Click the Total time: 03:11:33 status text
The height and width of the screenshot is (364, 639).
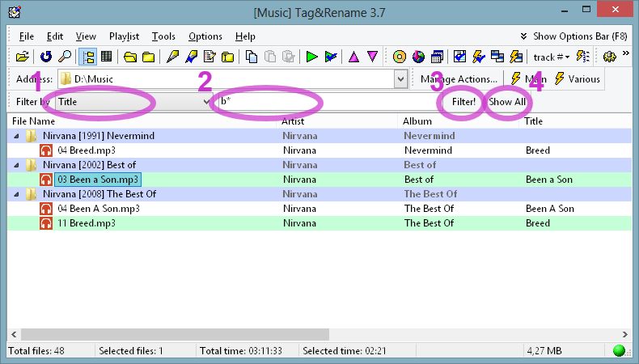[240, 350]
